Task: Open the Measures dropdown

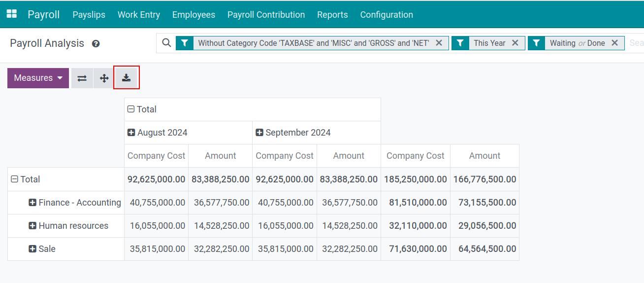Action: coord(38,78)
